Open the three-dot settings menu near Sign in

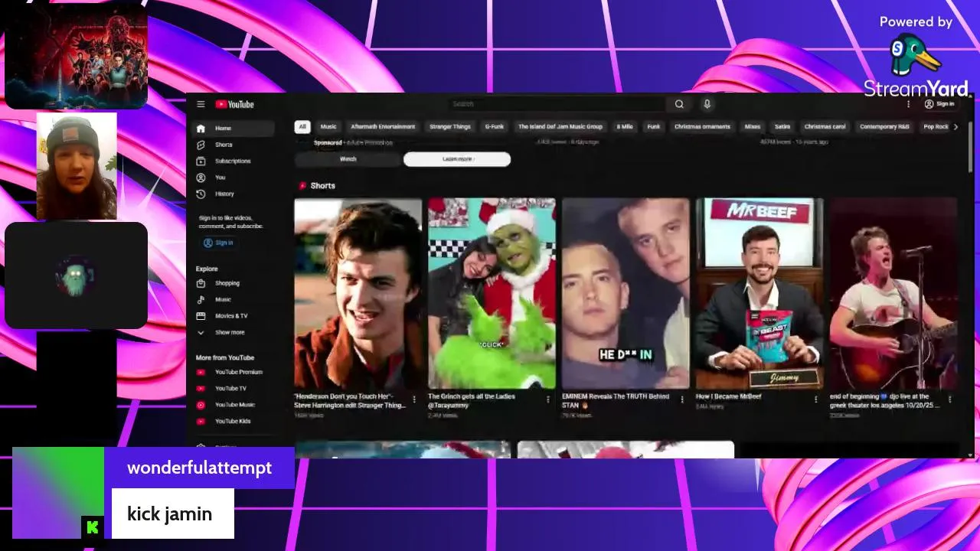[x=909, y=104]
